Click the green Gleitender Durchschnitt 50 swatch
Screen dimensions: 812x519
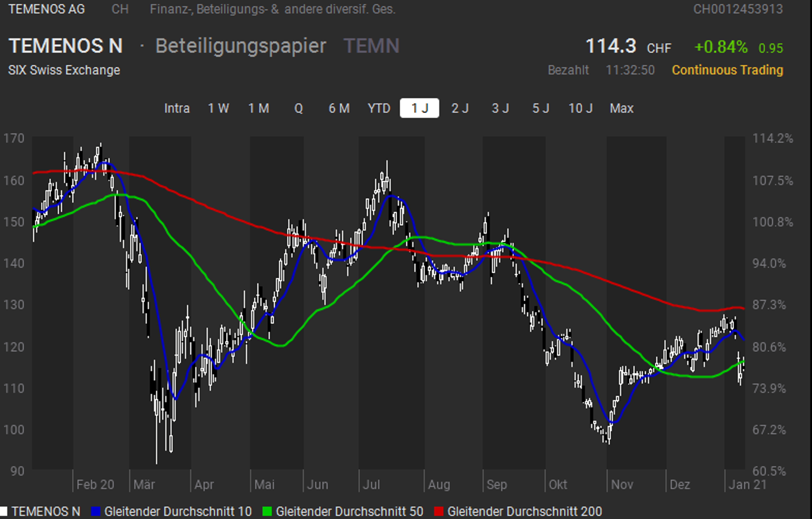(x=267, y=511)
